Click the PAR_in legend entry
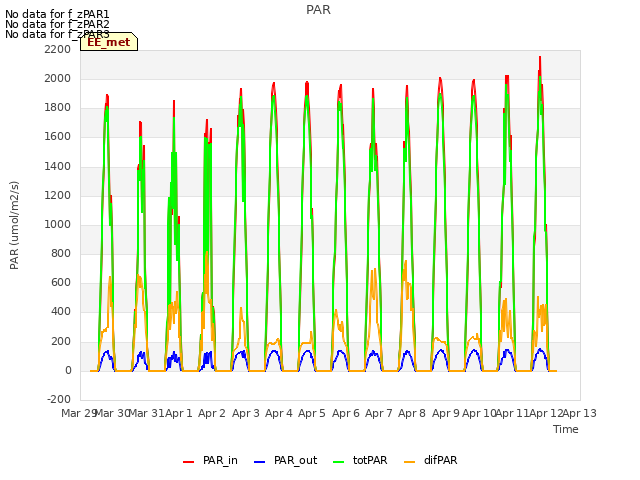 click(x=210, y=460)
